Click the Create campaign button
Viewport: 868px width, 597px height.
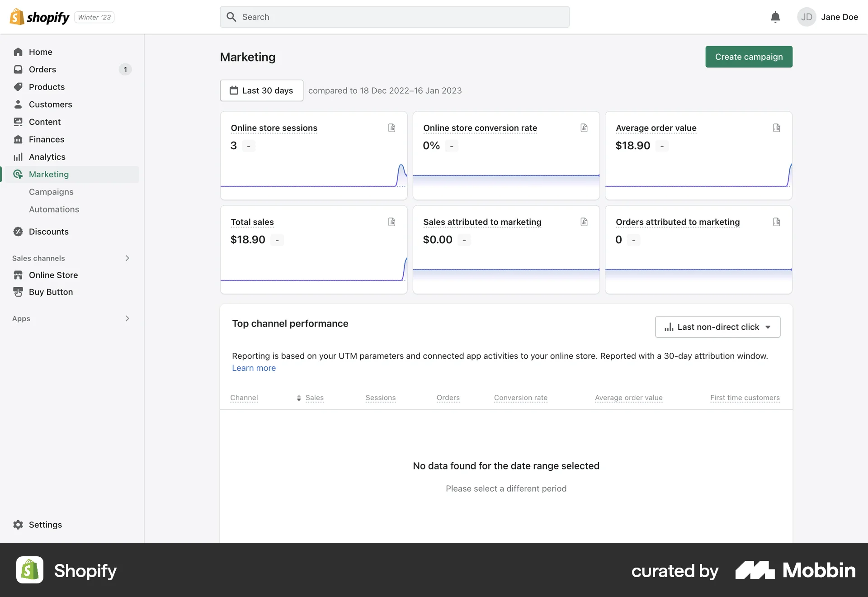pyautogui.click(x=748, y=57)
